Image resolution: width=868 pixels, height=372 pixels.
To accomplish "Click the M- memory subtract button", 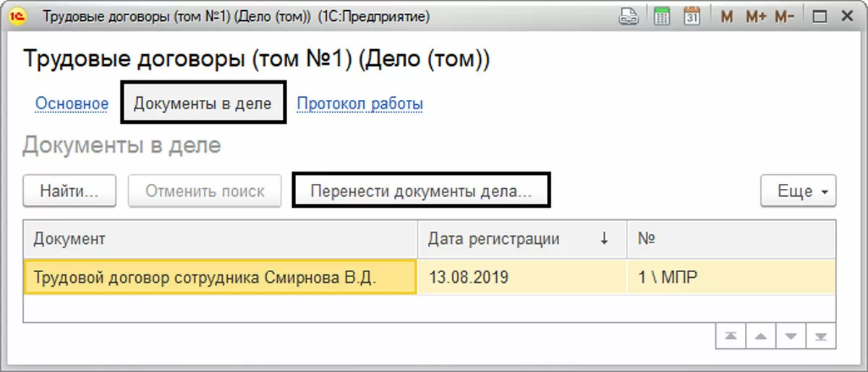I will (x=785, y=17).
